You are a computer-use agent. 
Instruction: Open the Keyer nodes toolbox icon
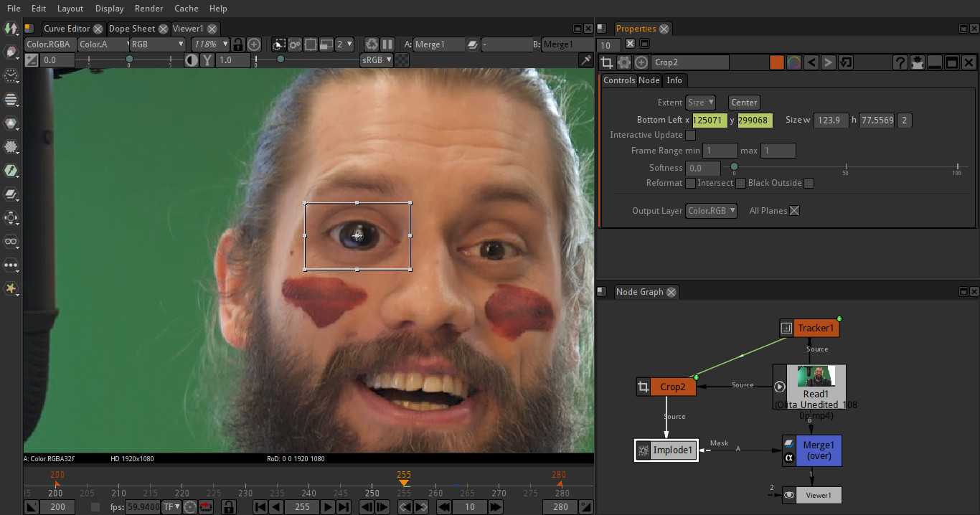[x=11, y=171]
